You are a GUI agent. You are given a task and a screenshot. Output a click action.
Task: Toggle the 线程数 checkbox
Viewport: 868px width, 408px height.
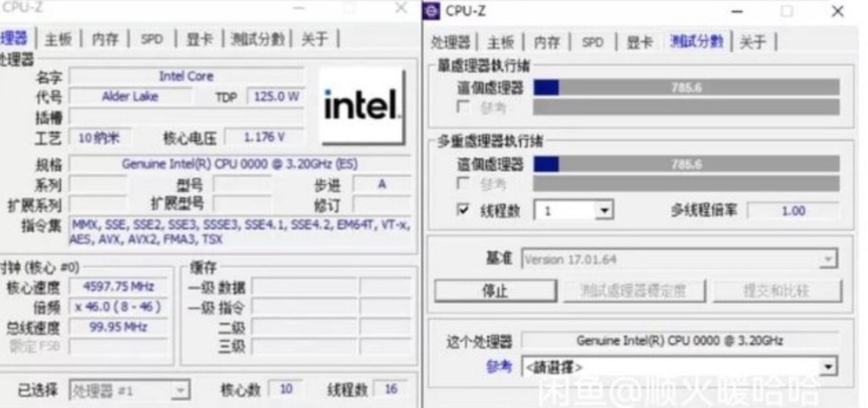click(464, 210)
